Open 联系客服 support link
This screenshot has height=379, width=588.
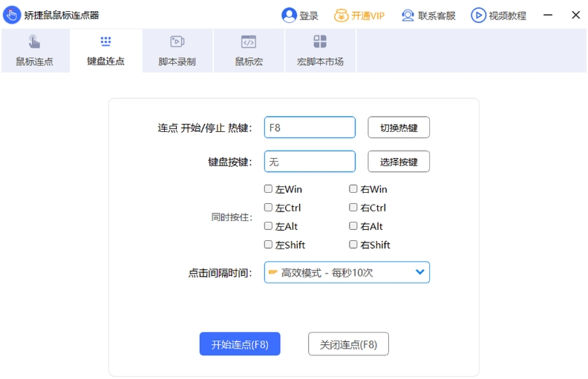click(437, 16)
